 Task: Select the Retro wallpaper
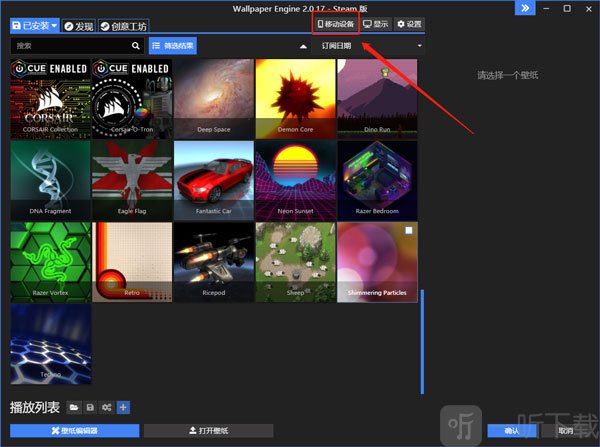(132, 262)
